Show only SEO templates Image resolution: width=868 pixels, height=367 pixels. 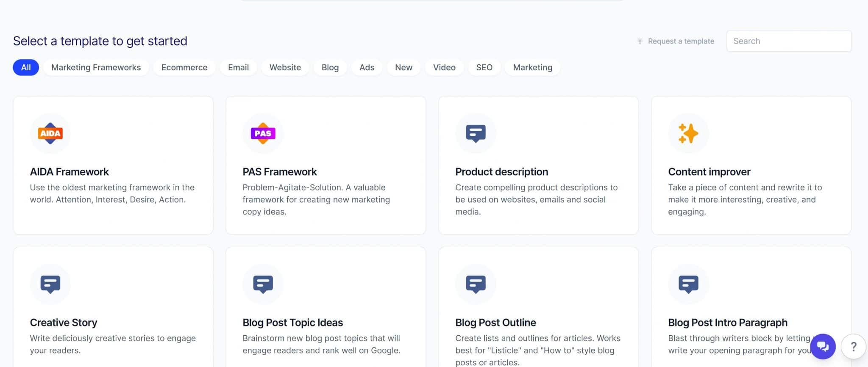point(484,67)
